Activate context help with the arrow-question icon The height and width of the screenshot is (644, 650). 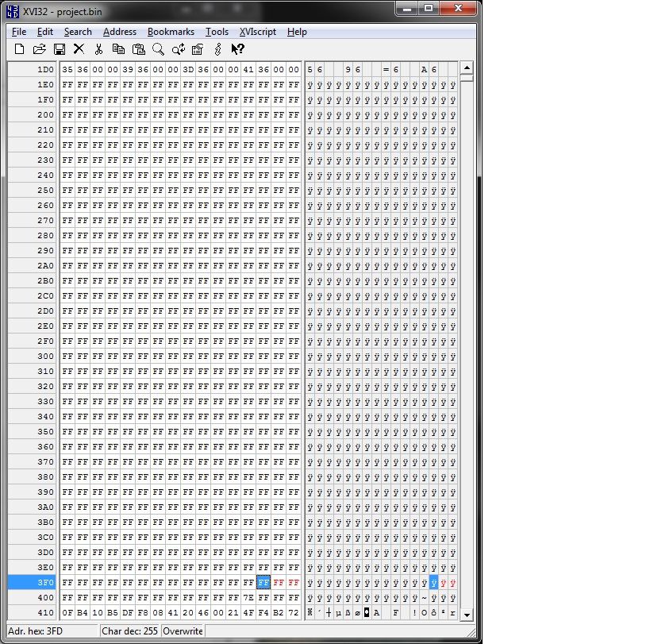[x=237, y=48]
